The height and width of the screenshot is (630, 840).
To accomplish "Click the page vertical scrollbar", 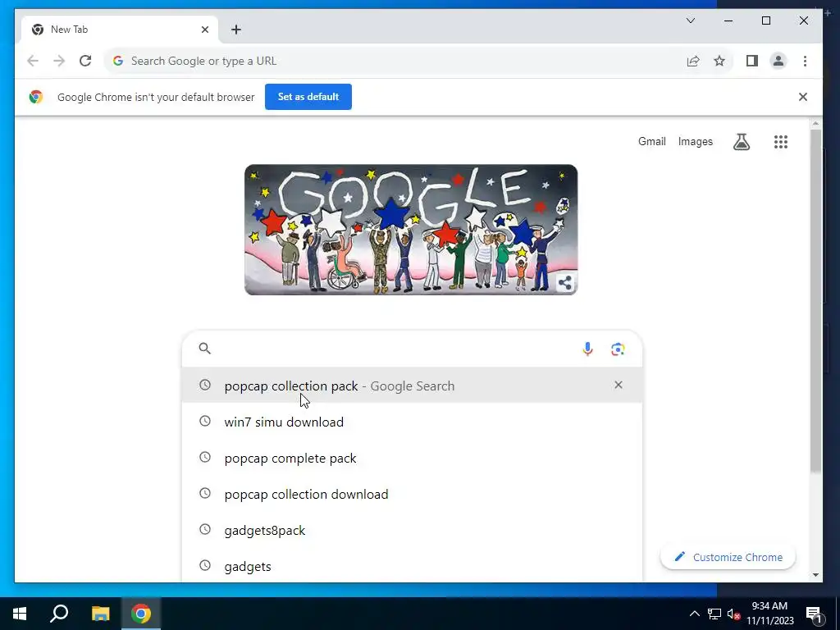I will (815, 301).
